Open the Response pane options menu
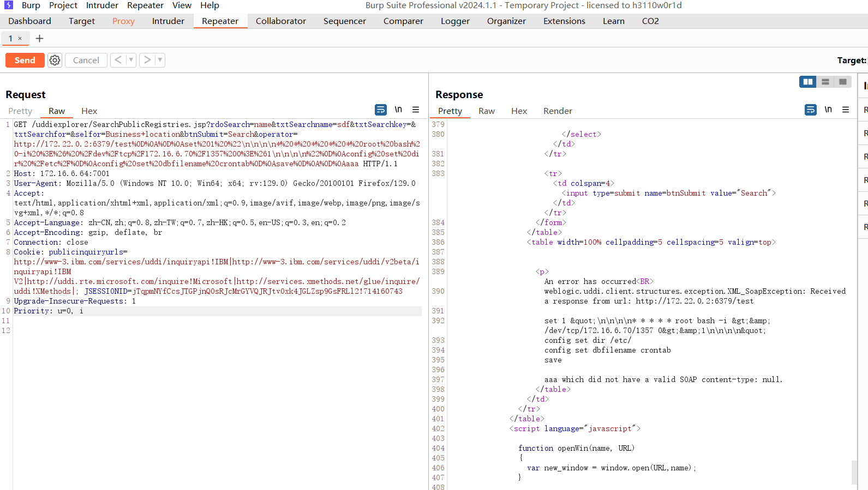This screenshot has height=490, width=868. click(x=846, y=110)
